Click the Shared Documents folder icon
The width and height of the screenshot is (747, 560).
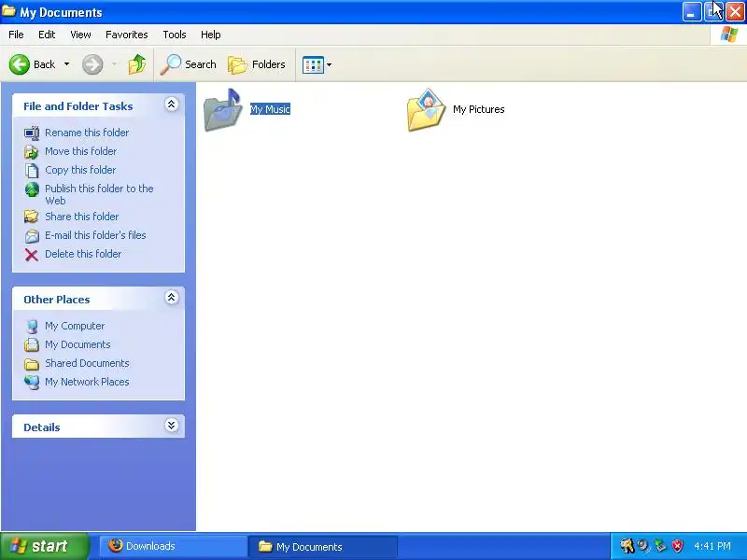click(32, 364)
